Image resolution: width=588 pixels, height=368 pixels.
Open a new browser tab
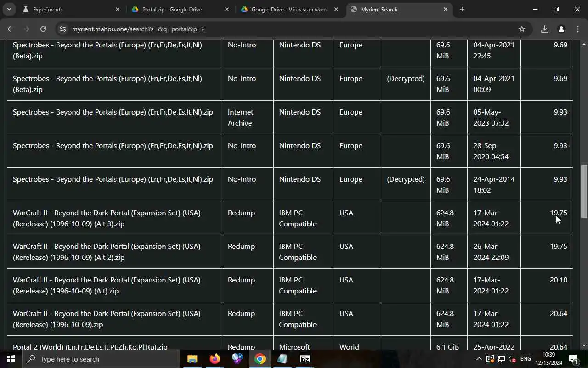(x=462, y=9)
